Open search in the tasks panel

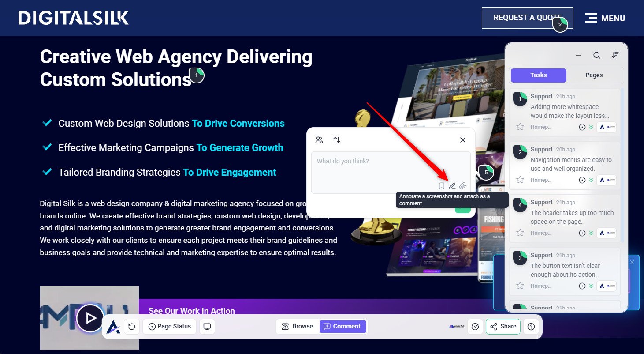click(x=596, y=55)
